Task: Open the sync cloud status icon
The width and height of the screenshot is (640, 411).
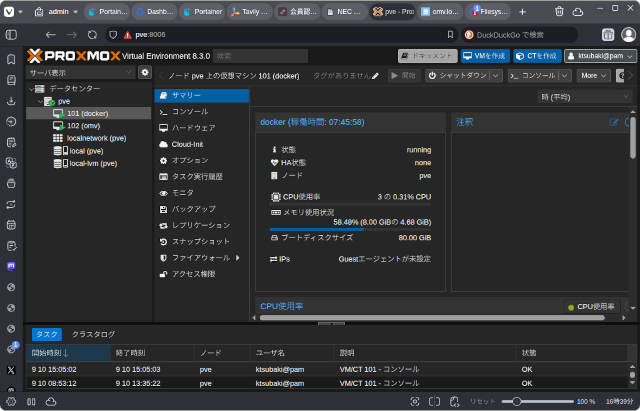Action: click(x=51, y=402)
